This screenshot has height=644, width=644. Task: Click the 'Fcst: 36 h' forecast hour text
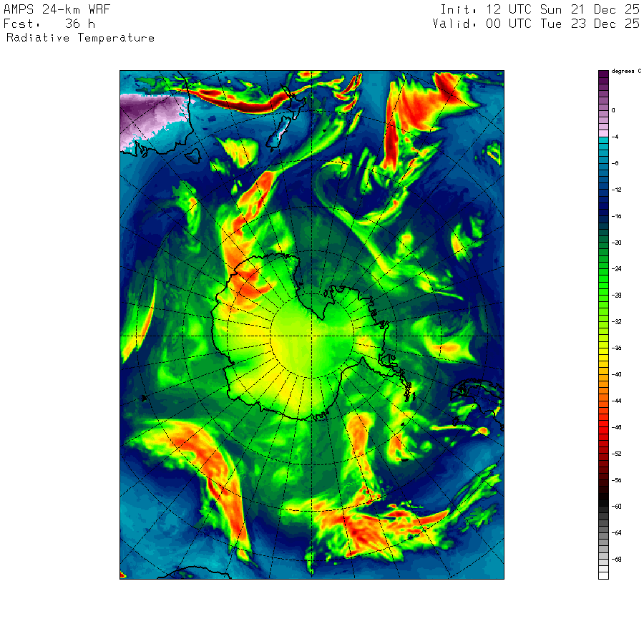tap(49, 24)
